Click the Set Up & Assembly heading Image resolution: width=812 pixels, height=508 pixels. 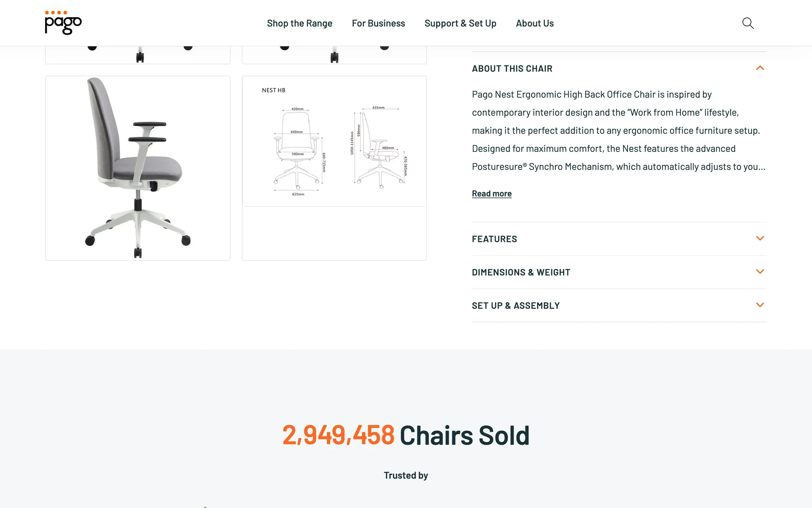click(x=516, y=306)
